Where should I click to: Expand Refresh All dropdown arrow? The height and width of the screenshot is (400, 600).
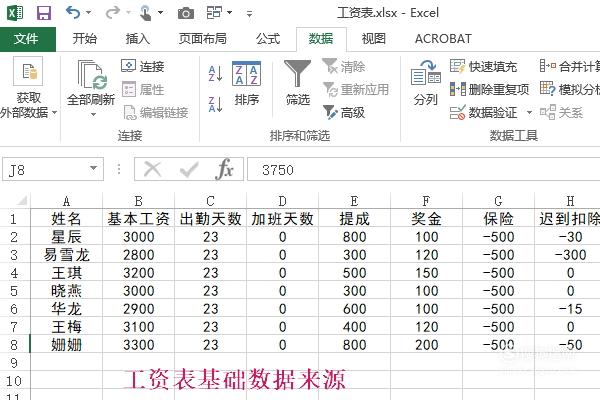(93, 114)
